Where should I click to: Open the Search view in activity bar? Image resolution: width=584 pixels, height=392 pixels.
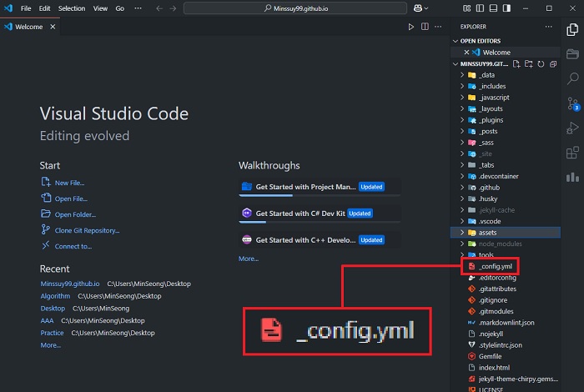572,78
